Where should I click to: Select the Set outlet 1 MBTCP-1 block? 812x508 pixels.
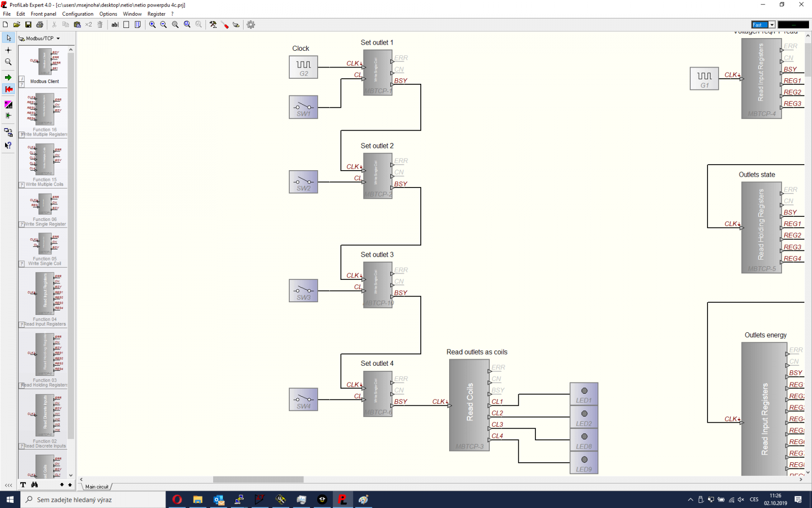pos(378,73)
